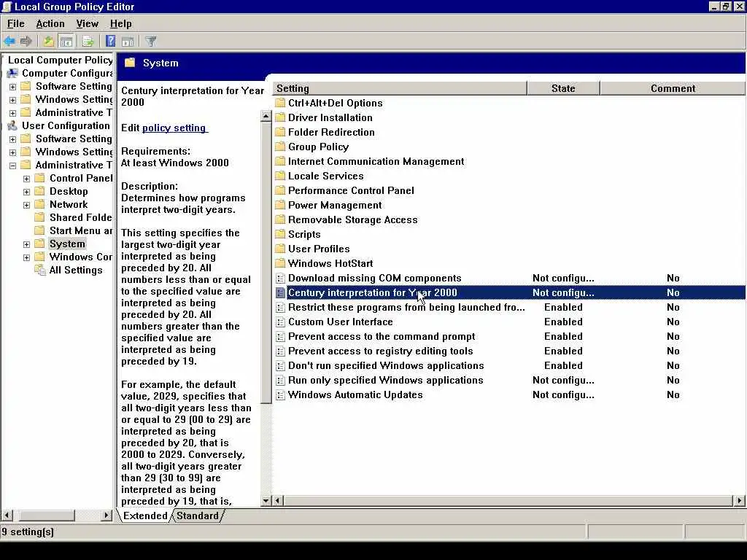The image size is (747, 560).
Task: Sort by the State column header
Action: [x=563, y=88]
